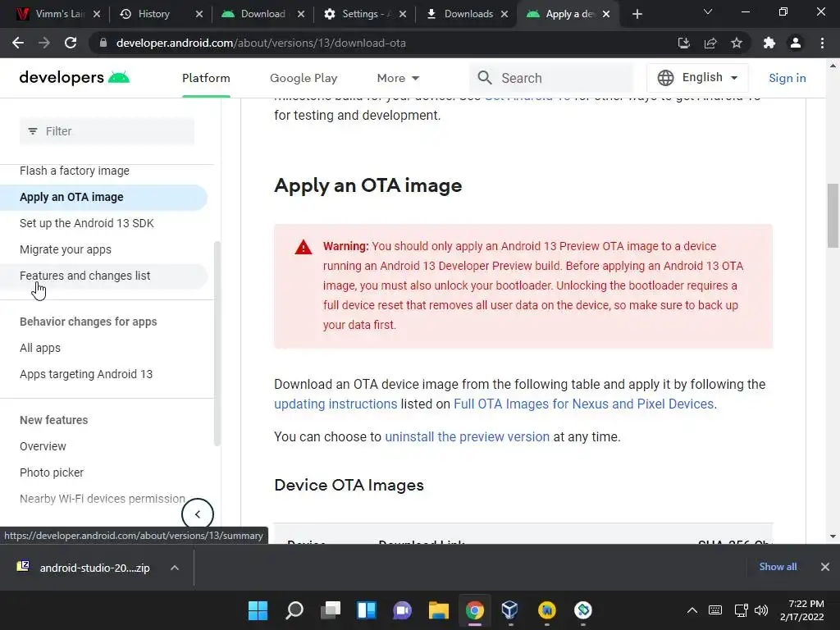The width and height of the screenshot is (840, 630).
Task: Open the Photo picker page
Action: pyautogui.click(x=52, y=473)
